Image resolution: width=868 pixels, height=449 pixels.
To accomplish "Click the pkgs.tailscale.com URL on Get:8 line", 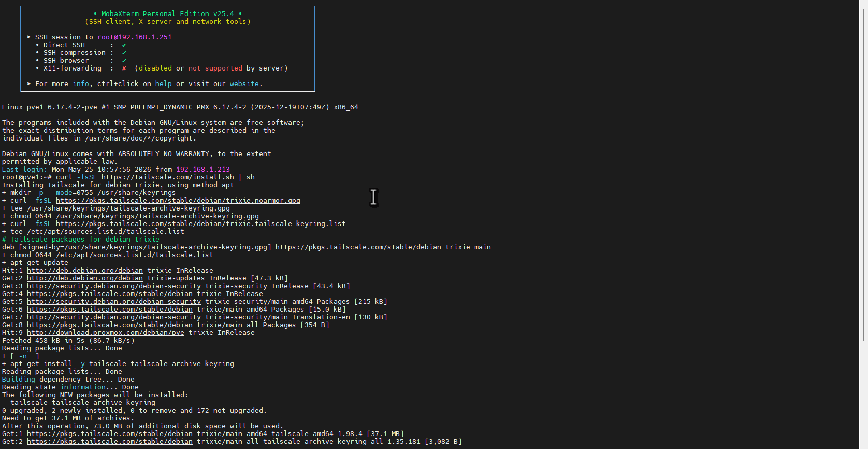I will [x=110, y=325].
